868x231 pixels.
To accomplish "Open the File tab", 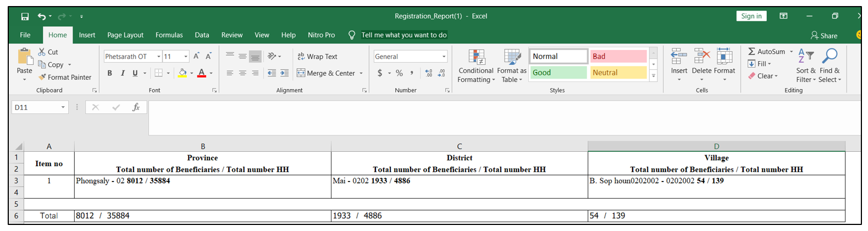I will 25,35.
